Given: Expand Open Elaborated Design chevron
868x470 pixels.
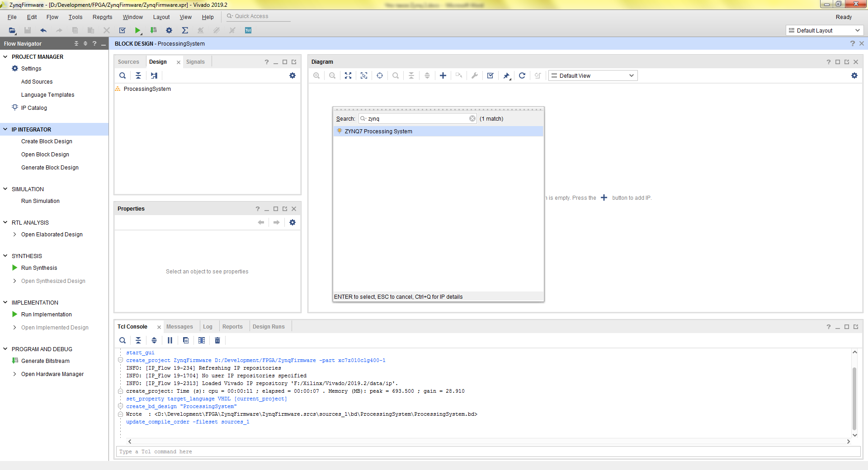Looking at the screenshot, I should [x=14, y=234].
